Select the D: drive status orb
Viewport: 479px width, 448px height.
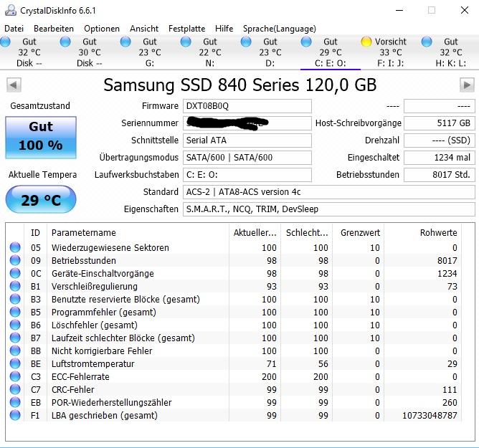tap(246, 42)
